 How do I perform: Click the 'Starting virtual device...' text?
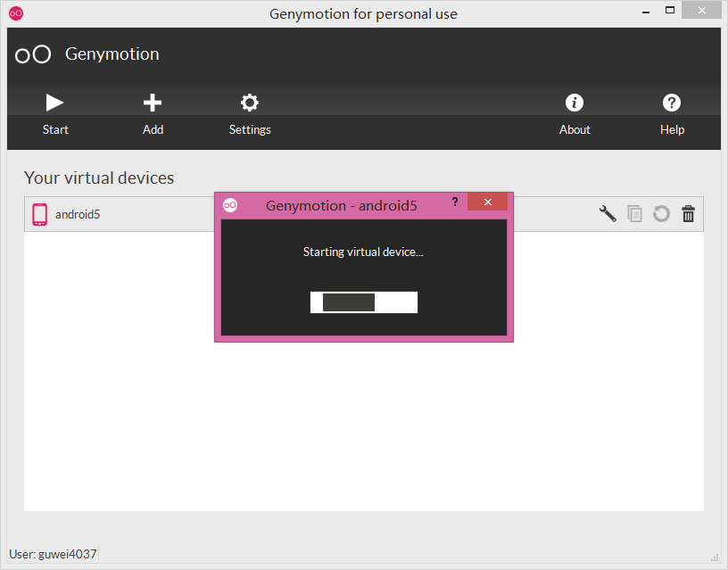[363, 252]
